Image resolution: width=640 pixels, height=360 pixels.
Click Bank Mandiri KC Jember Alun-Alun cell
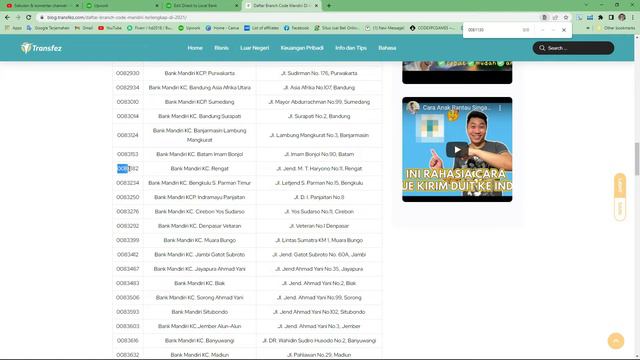(x=200, y=326)
